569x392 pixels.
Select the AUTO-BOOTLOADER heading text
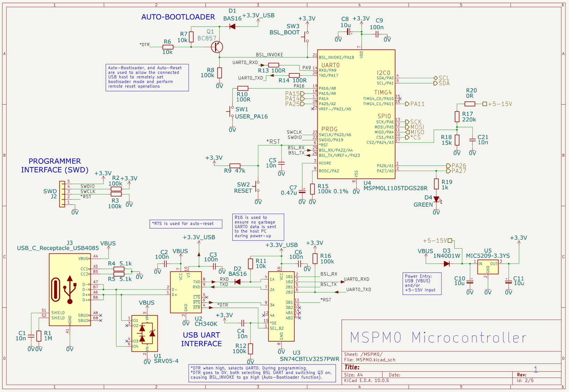click(x=178, y=17)
